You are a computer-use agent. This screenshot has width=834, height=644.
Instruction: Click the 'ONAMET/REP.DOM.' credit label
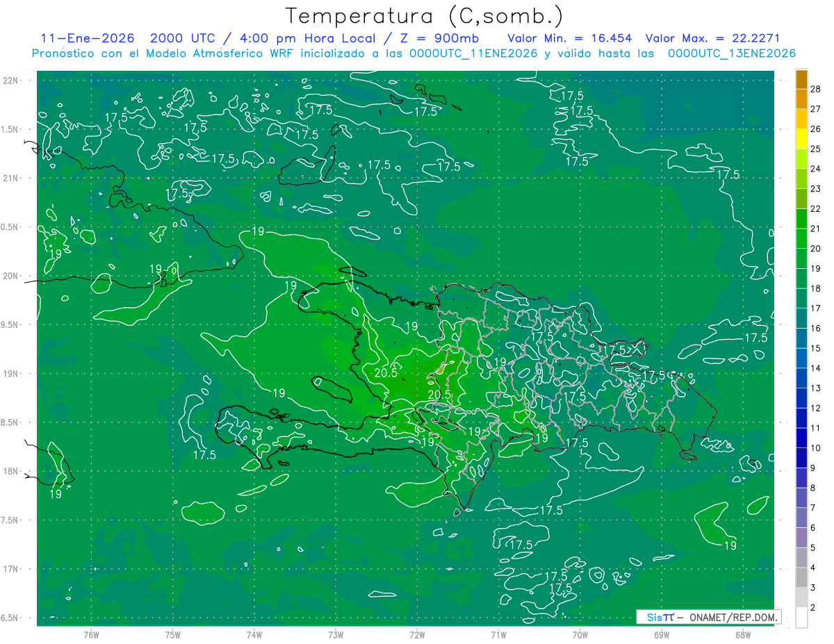pyautogui.click(x=733, y=617)
